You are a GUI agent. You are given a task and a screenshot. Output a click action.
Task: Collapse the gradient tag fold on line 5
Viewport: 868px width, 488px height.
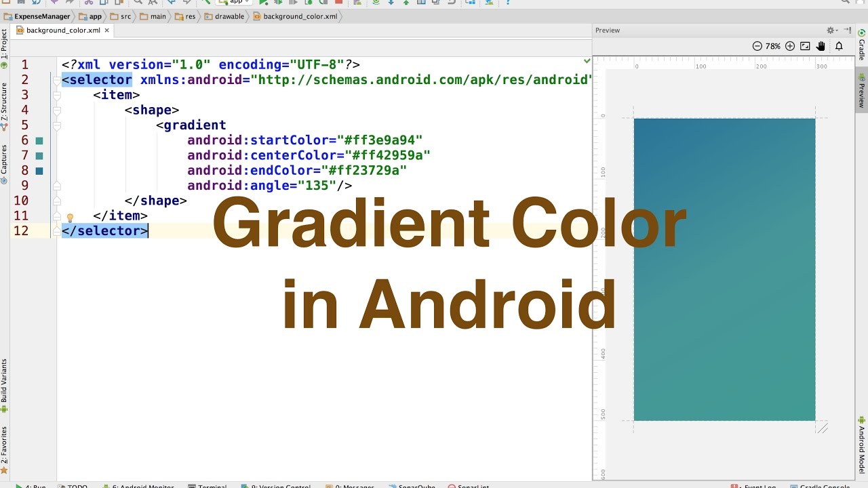click(x=57, y=125)
